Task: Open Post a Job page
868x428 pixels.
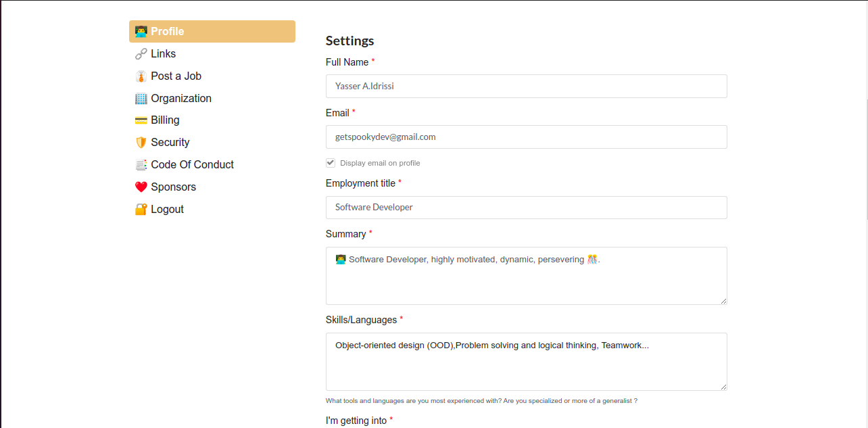Action: pos(176,76)
